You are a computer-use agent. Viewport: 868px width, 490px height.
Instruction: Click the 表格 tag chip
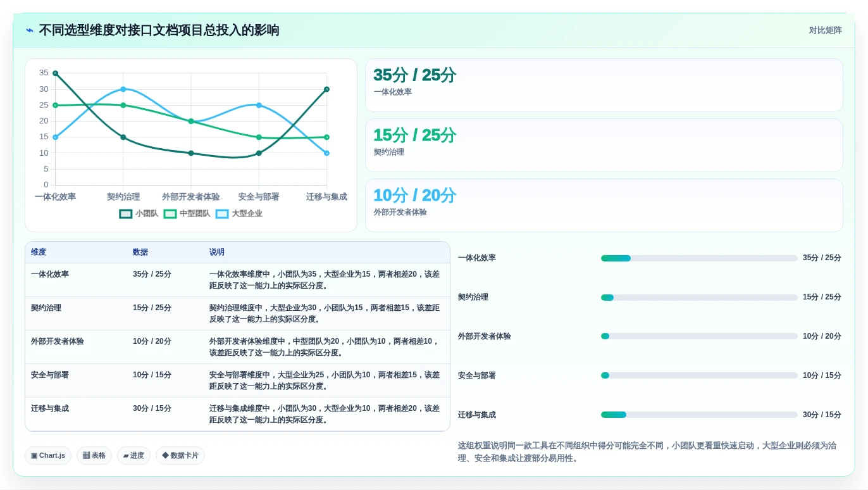tap(94, 455)
